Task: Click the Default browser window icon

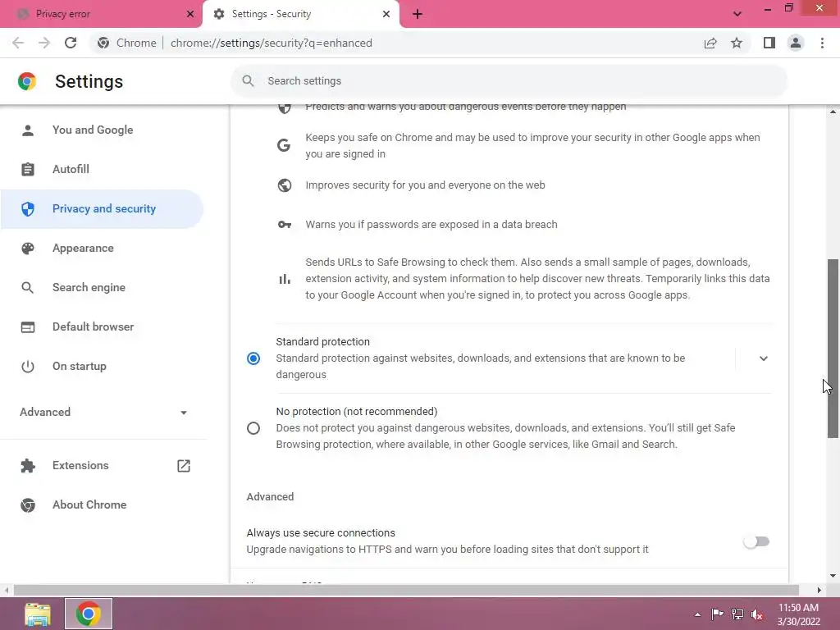Action: click(x=28, y=326)
